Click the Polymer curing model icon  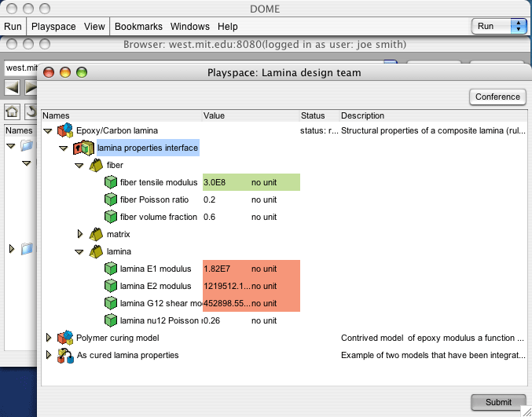coord(65,338)
